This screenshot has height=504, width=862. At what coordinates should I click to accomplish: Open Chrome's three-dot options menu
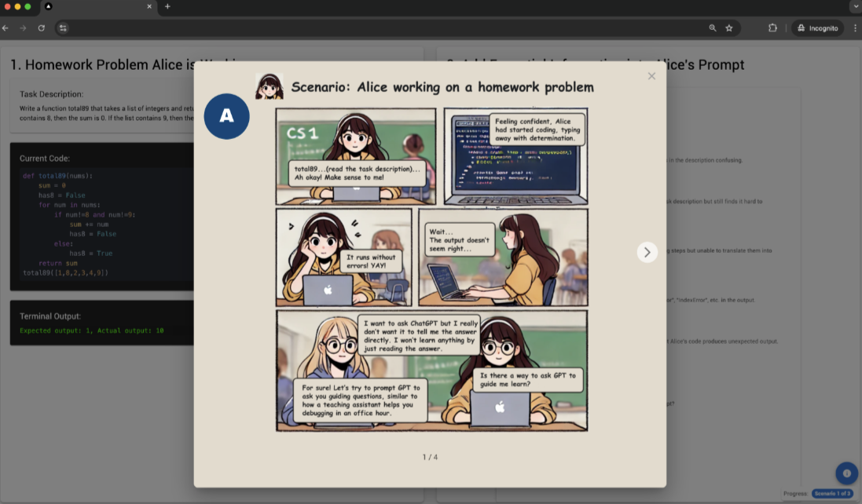[x=856, y=27]
